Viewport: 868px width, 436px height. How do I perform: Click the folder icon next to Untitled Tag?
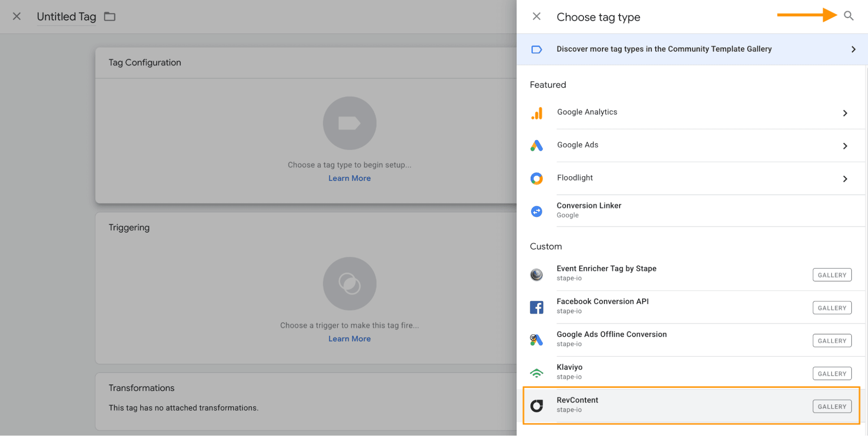(x=109, y=16)
